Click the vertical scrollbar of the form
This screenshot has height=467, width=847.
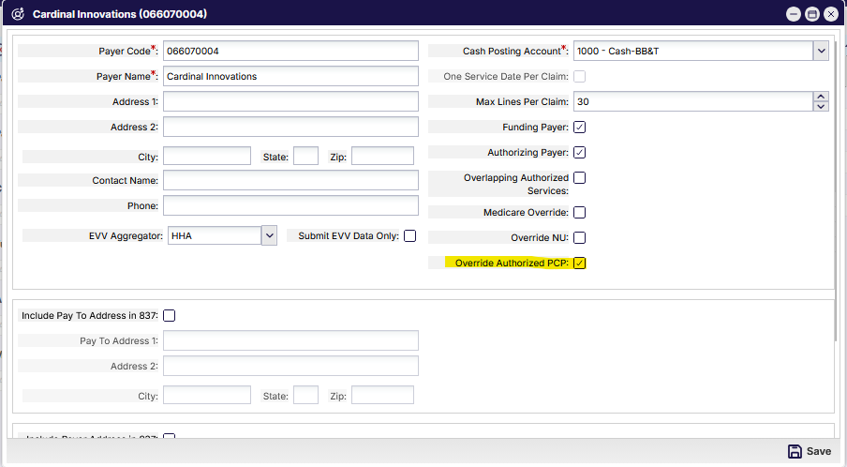coord(837,189)
